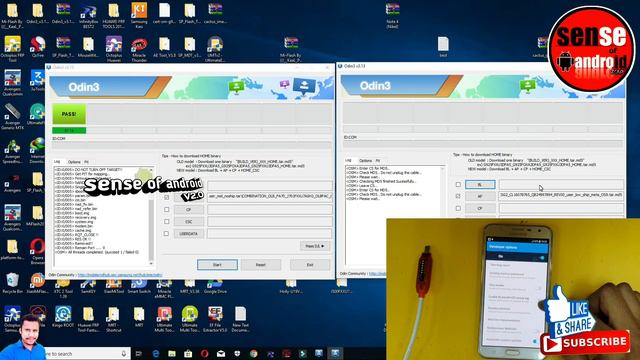Tick the CSC checkbox in left Odin window
640x360 pixels.
(x=166, y=222)
